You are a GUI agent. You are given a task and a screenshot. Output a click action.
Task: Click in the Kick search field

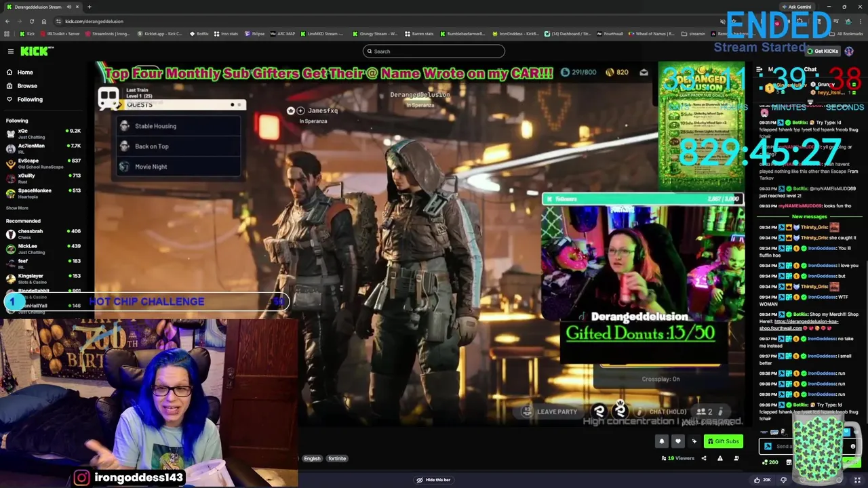point(434,51)
